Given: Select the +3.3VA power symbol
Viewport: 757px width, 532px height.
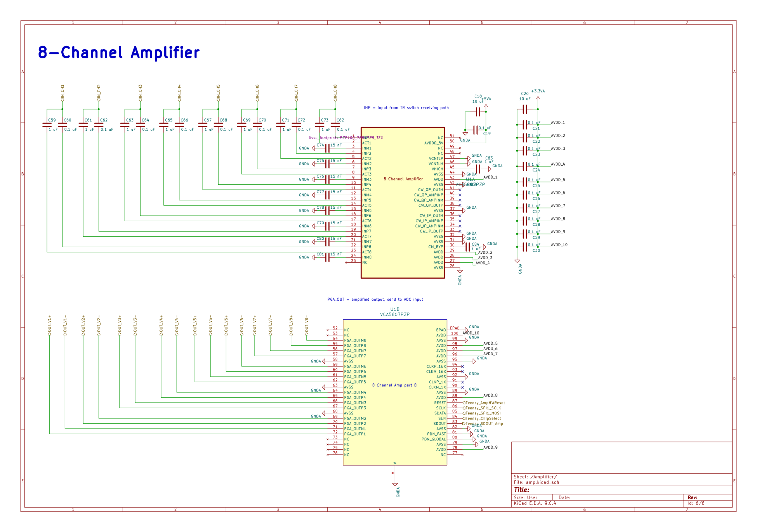Looking at the screenshot, I should 538,95.
